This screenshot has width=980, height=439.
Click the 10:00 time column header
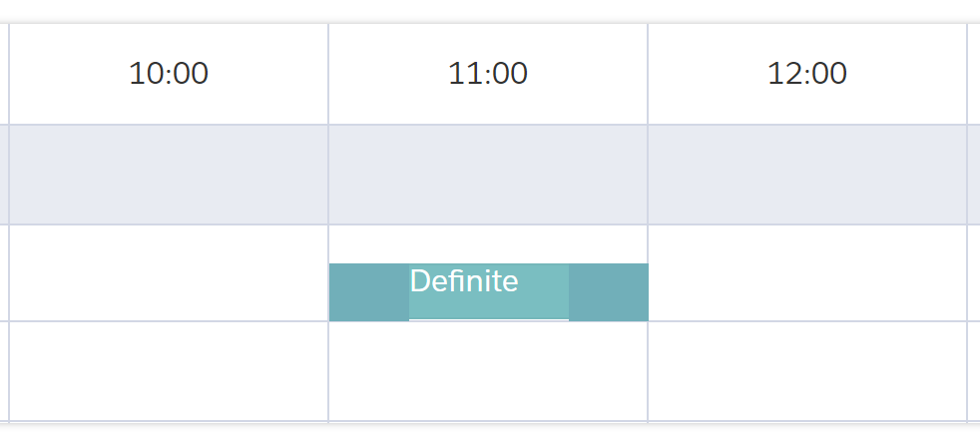[169, 74]
